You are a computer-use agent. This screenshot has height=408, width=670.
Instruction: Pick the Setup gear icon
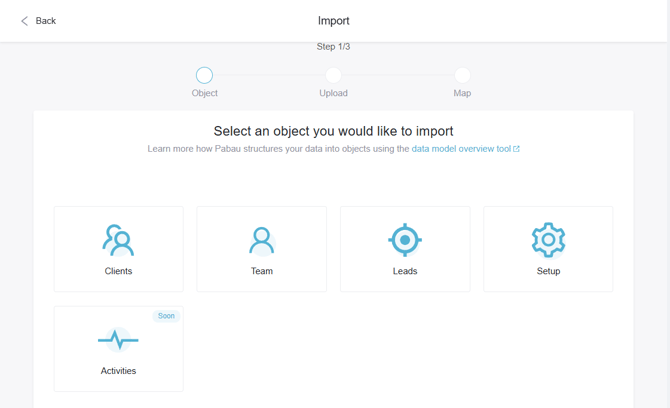pos(548,240)
